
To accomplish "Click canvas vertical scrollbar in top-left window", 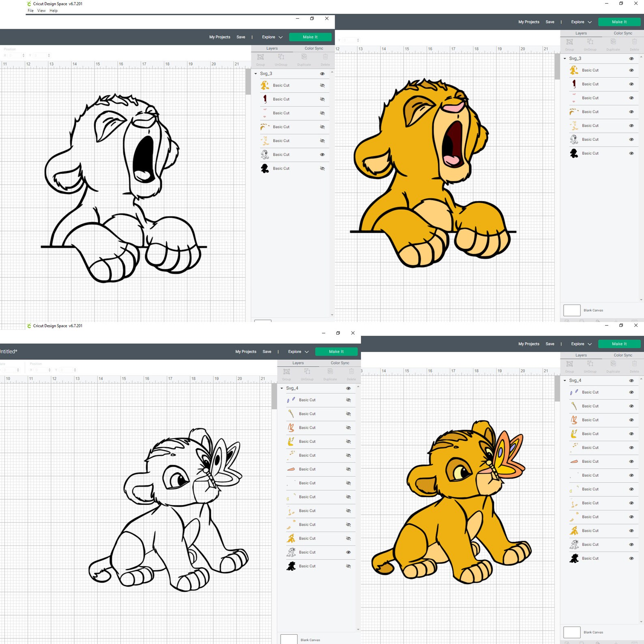I will 248,82.
